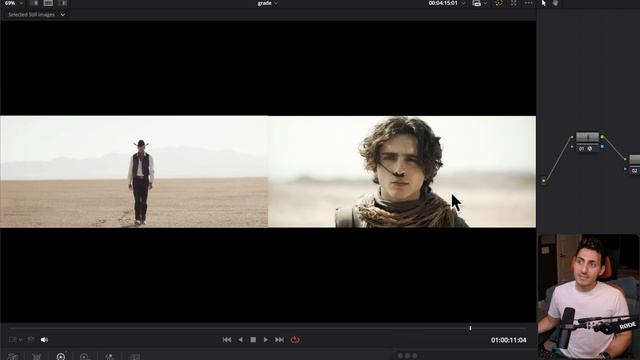Play in reverse button
Screen dimensions: 640x360
coord(240,340)
